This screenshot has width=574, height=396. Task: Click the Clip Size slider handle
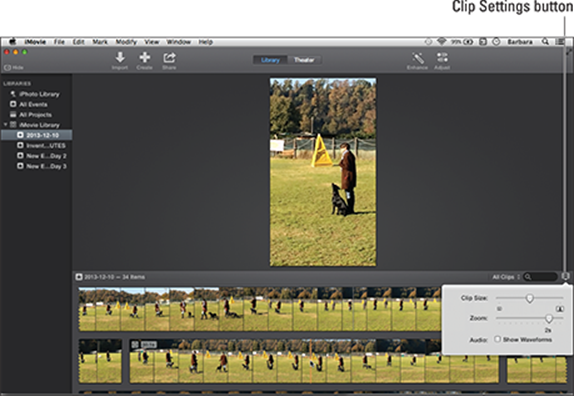point(529,298)
